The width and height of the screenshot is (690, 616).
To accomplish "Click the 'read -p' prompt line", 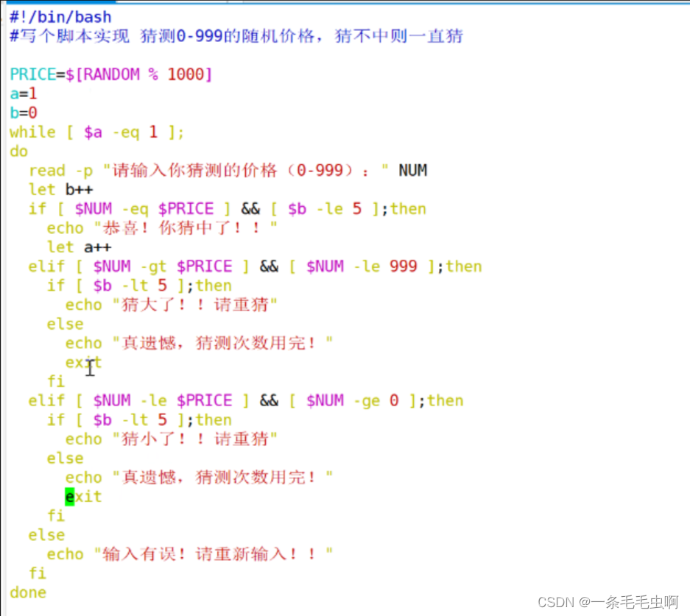I will coord(228,170).
